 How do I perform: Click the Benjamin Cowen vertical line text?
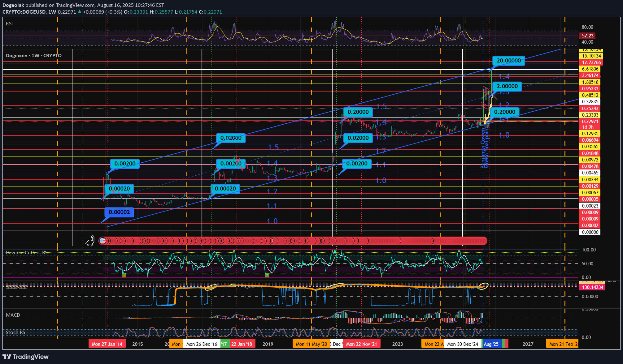pyautogui.click(x=483, y=149)
